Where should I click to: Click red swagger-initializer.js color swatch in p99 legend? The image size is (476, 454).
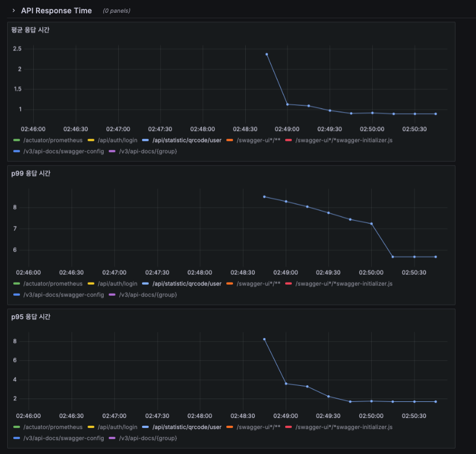click(288, 284)
